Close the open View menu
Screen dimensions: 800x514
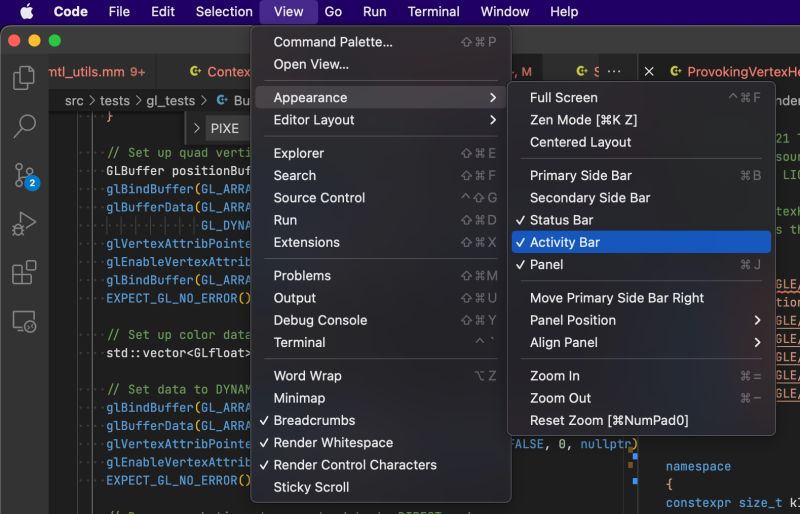288,11
